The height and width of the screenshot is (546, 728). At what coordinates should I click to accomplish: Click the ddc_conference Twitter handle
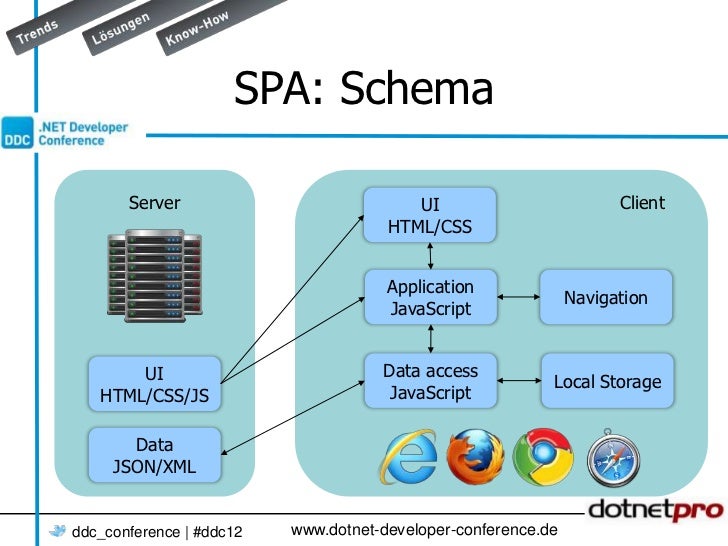126,532
